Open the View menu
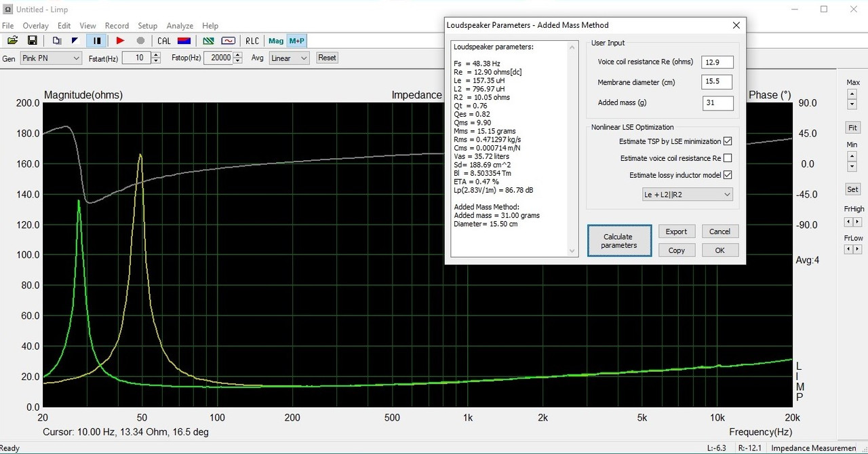 point(87,26)
